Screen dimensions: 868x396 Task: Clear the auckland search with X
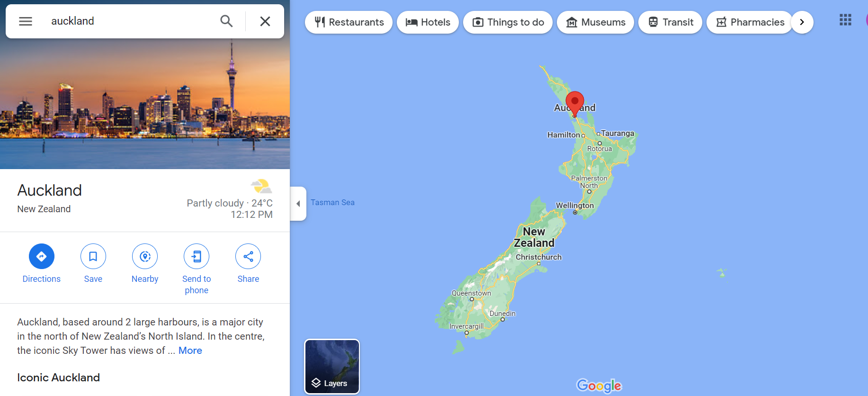coord(265,21)
